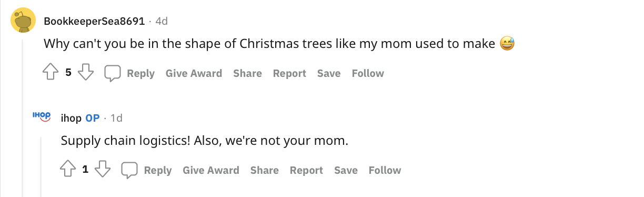Report ihop's reply

(306, 170)
